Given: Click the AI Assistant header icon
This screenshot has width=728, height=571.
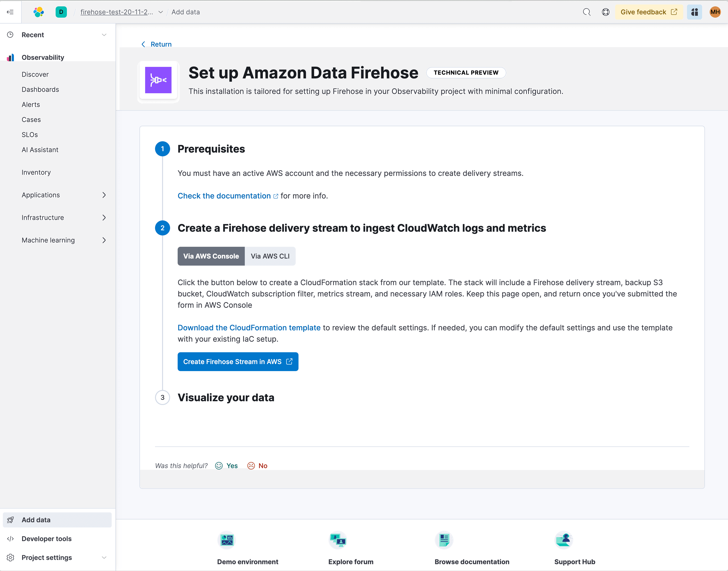Looking at the screenshot, I should 694,12.
